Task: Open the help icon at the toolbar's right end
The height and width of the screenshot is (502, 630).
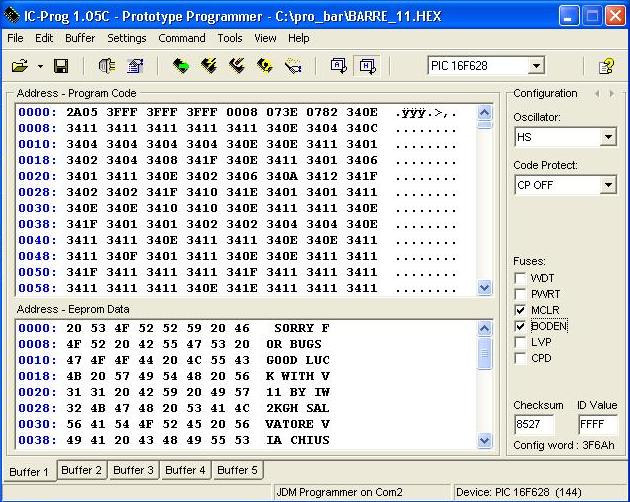Action: pos(606,66)
